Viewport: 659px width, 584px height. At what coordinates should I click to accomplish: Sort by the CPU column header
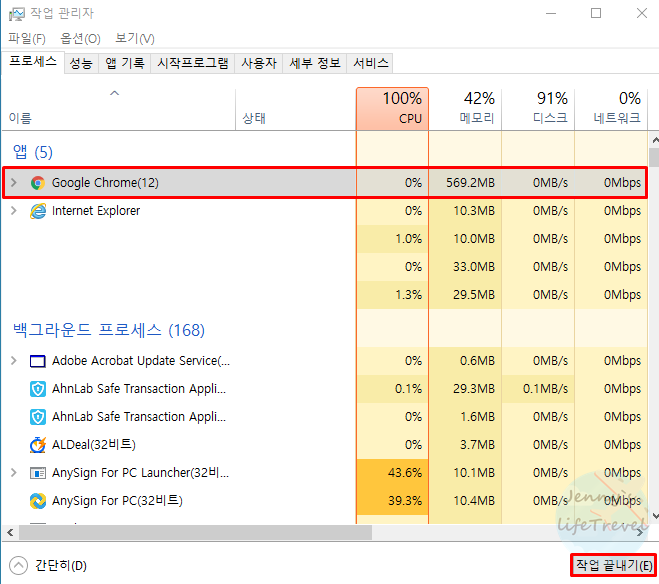[393, 109]
